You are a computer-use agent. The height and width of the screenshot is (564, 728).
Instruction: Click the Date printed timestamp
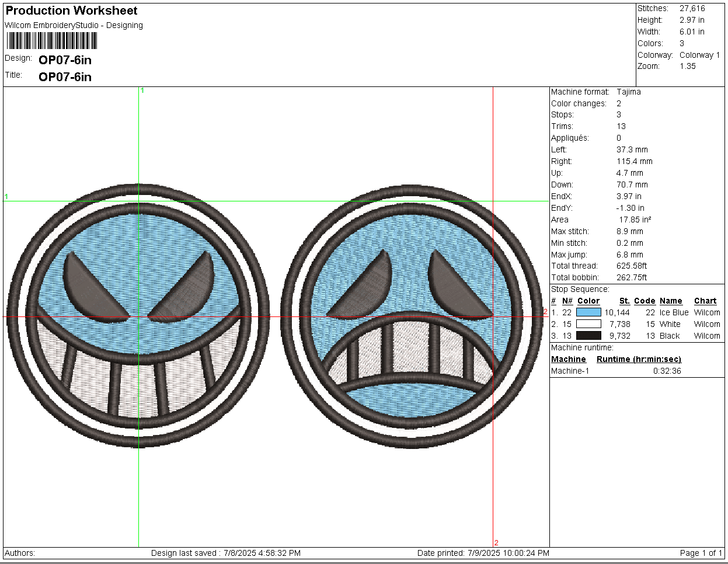click(x=483, y=553)
